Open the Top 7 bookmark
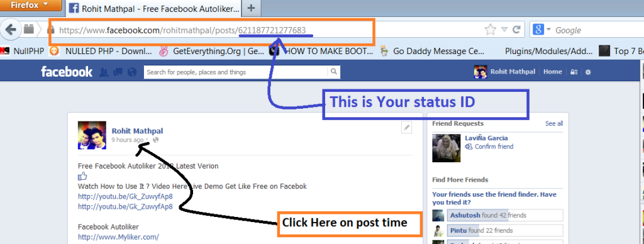 click(x=621, y=51)
